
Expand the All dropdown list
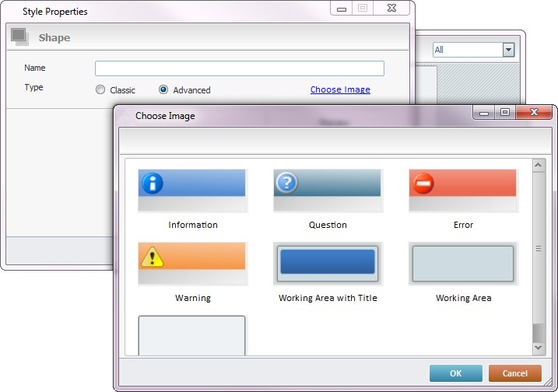(508, 50)
